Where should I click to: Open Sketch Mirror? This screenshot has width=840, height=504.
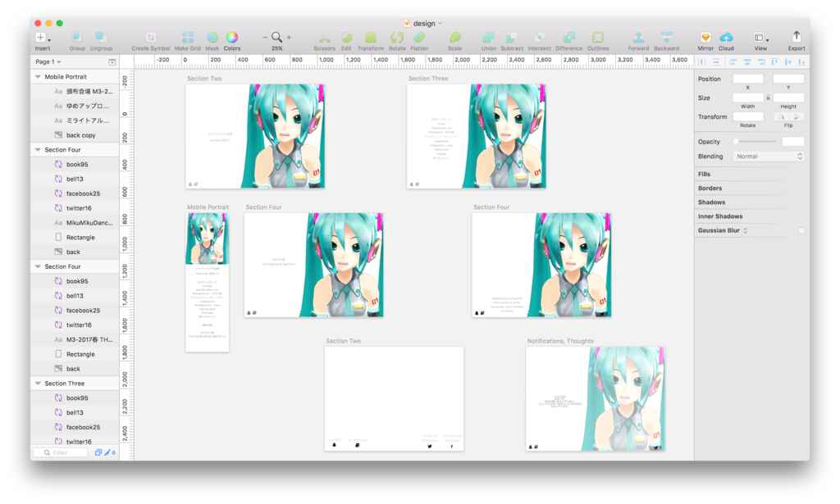pos(705,37)
